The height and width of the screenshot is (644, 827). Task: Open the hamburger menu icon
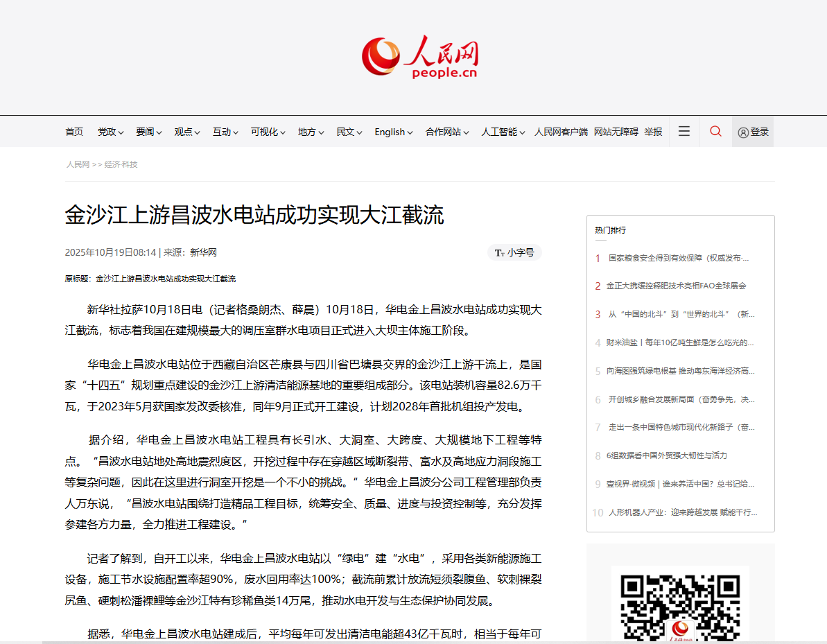click(684, 132)
